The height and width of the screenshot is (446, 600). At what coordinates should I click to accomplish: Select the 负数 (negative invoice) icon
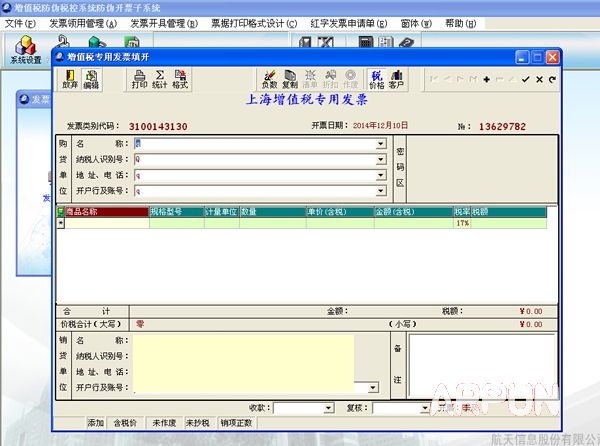(x=269, y=79)
